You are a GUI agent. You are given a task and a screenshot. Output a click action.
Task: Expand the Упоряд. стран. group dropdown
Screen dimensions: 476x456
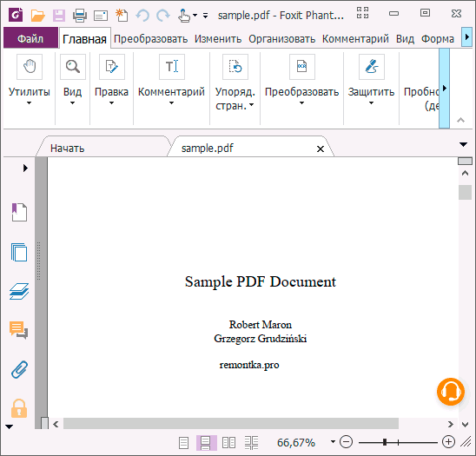[x=251, y=104]
